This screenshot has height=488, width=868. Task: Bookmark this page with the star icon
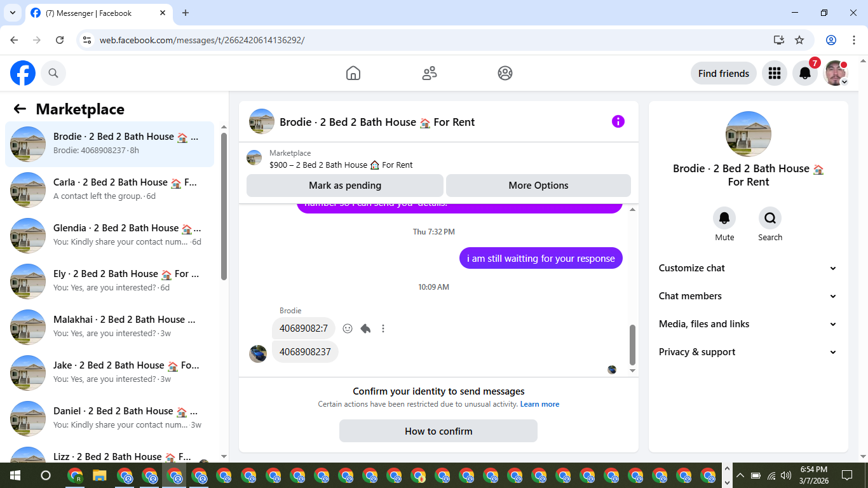tap(799, 40)
